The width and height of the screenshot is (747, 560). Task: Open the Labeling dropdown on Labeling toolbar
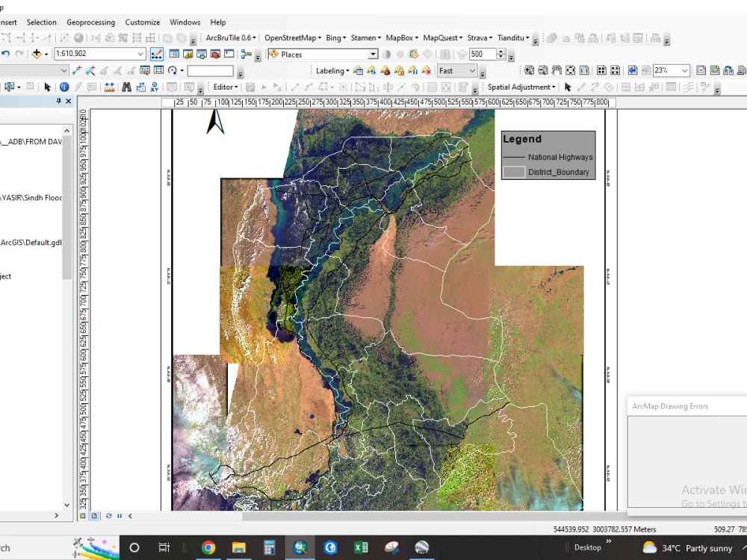[x=332, y=70]
